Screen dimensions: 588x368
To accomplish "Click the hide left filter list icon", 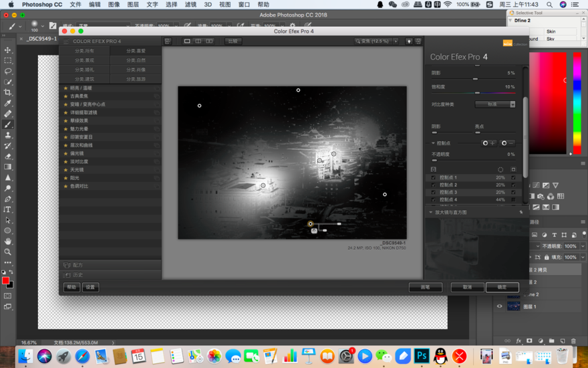I will [168, 41].
